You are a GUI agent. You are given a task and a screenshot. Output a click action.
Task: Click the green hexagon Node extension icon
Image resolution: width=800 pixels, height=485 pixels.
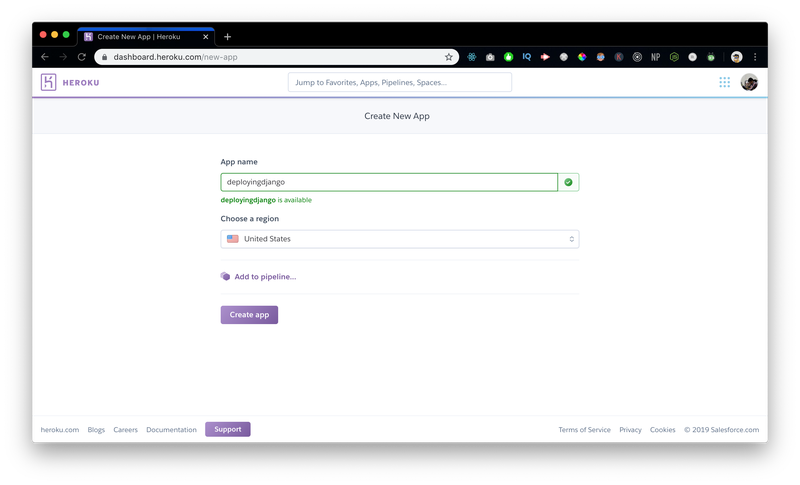[674, 57]
